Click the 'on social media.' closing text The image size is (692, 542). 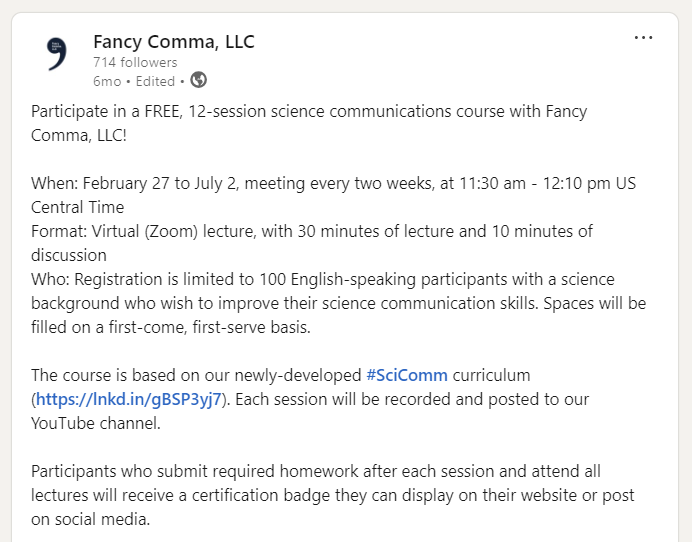tap(90, 519)
